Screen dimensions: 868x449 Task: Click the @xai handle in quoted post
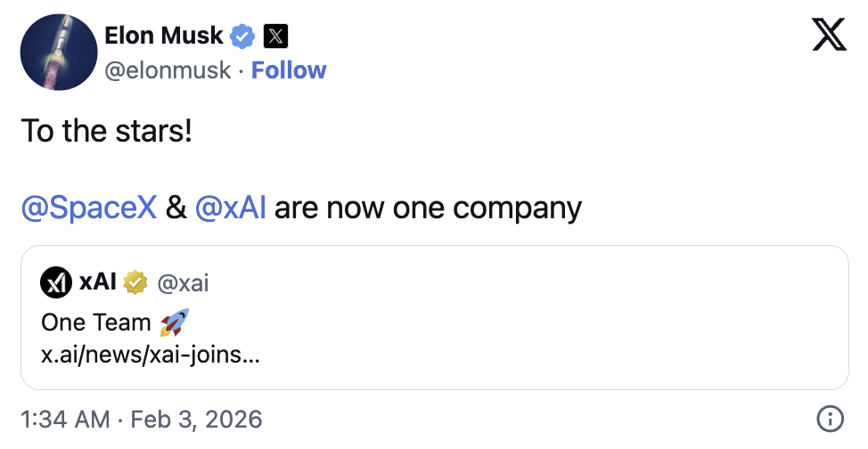183,283
